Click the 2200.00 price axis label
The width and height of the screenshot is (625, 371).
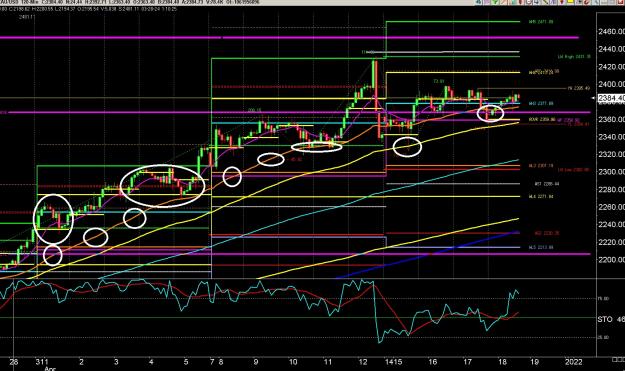click(x=611, y=259)
